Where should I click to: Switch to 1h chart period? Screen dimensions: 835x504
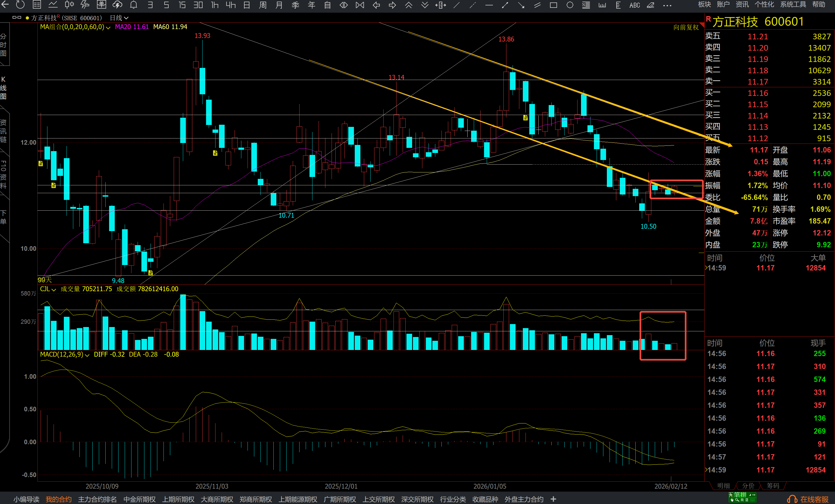(x=214, y=5)
